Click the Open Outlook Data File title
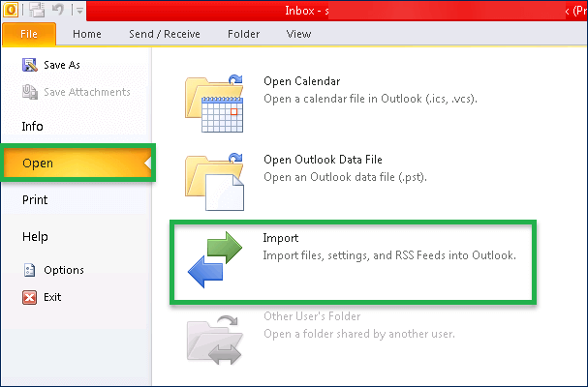The width and height of the screenshot is (588, 387). [323, 160]
